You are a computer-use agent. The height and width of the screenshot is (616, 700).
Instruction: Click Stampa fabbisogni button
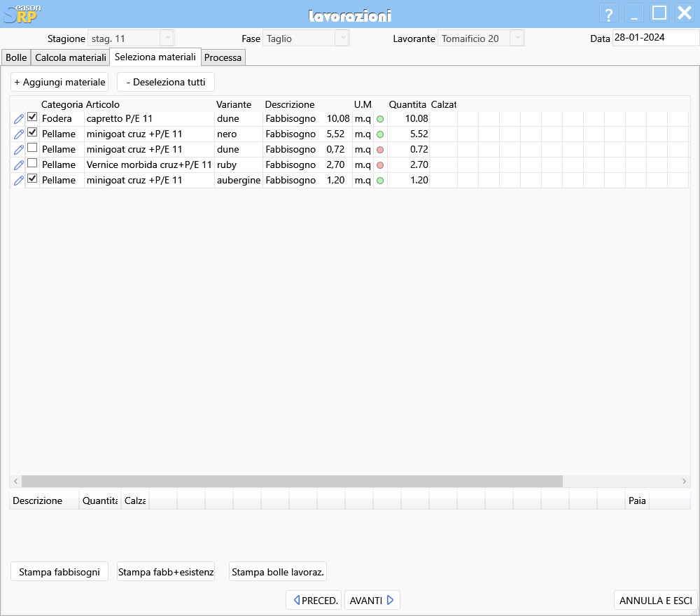coord(59,572)
